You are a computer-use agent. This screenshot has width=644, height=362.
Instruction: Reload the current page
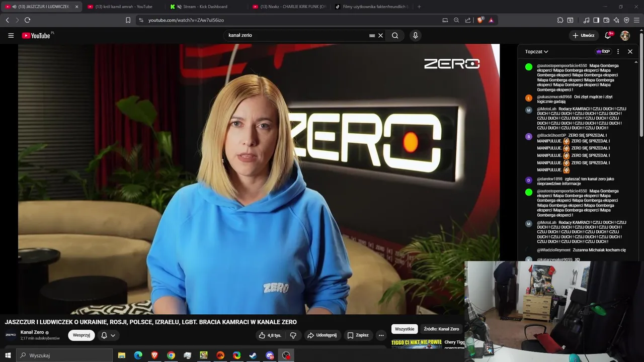27,20
